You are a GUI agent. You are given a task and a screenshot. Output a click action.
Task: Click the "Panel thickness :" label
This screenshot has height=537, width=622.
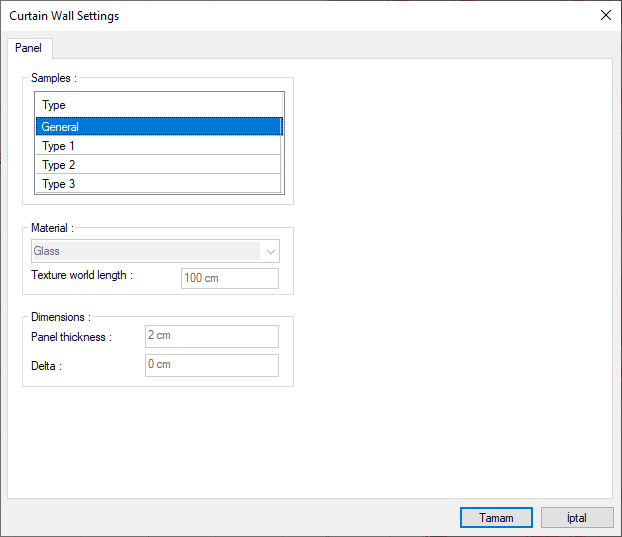coord(71,337)
